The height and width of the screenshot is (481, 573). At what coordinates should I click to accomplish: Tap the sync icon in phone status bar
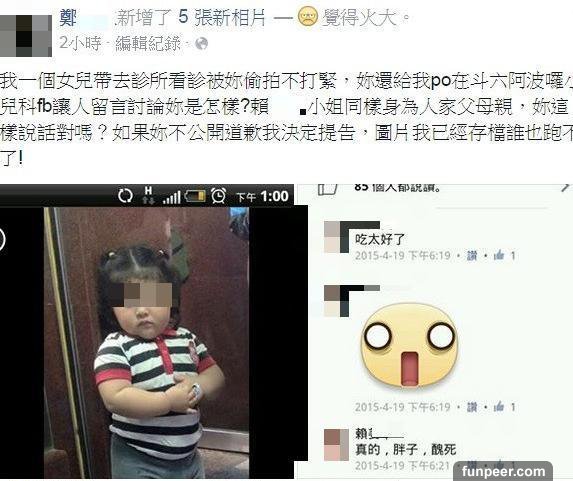(125, 196)
